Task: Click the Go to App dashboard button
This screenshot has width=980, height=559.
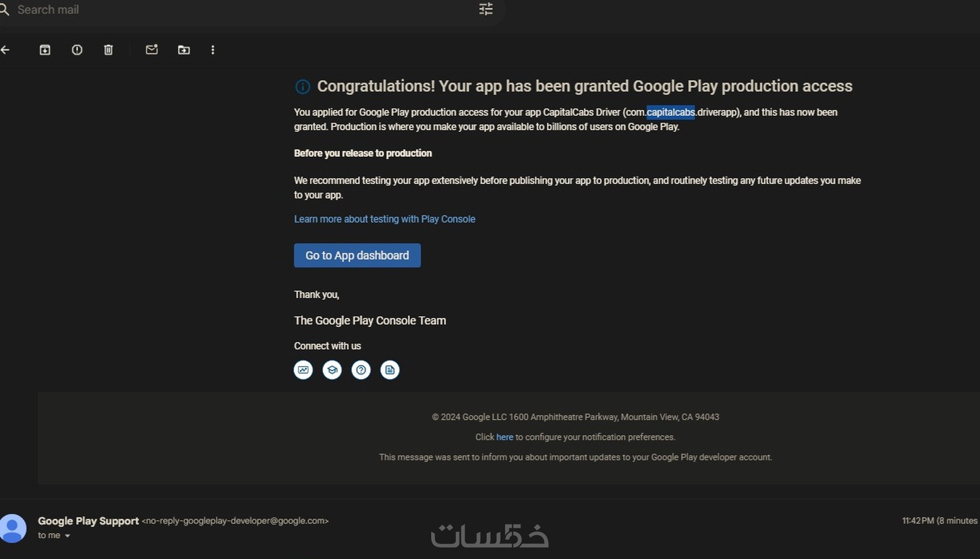Action: (357, 255)
